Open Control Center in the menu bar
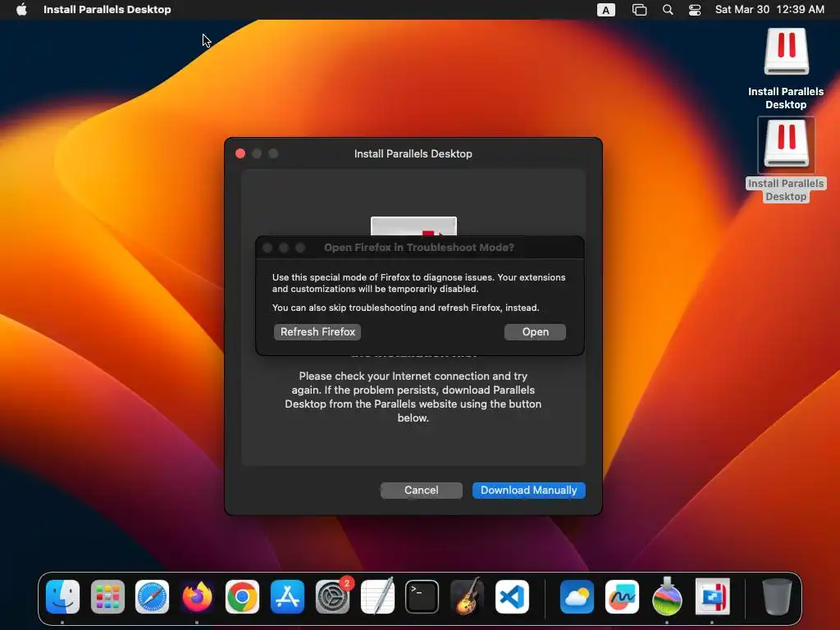 [695, 10]
